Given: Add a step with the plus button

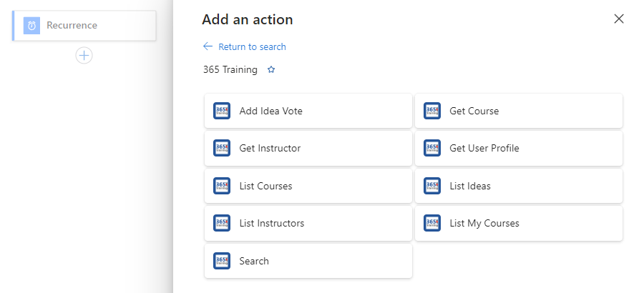Looking at the screenshot, I should click(x=84, y=56).
